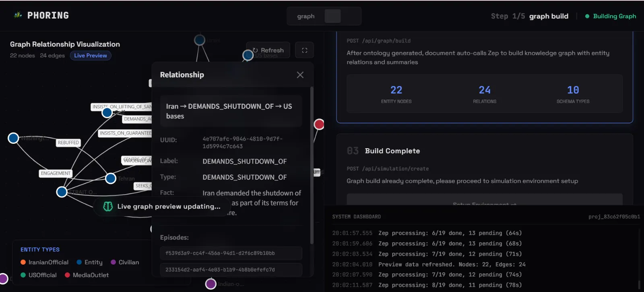The width and height of the screenshot is (644, 292).
Task: Click the SEEKS_C edge label
Action: [142, 186]
